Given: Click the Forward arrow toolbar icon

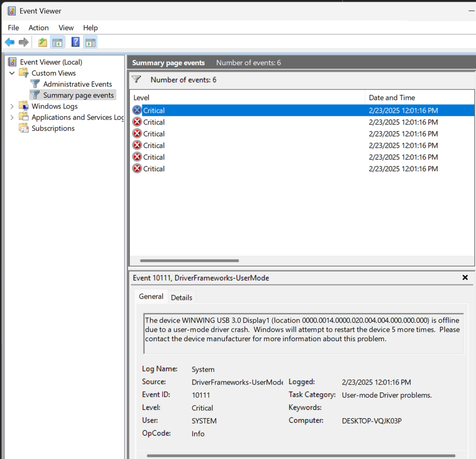Looking at the screenshot, I should (x=23, y=42).
